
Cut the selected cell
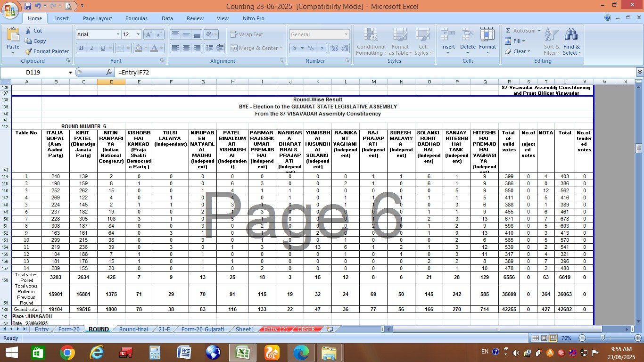33,31
